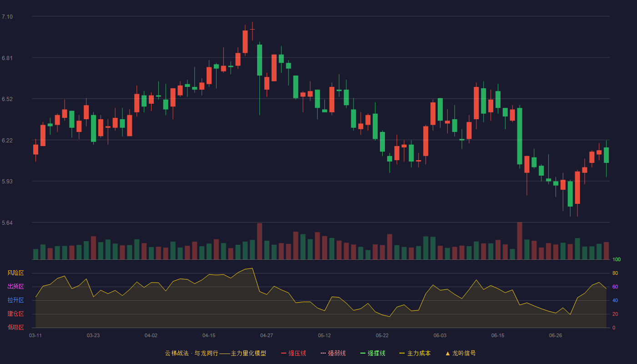Click the 06-26 date label
Image resolution: width=637 pixels, height=364 pixels.
556,335
